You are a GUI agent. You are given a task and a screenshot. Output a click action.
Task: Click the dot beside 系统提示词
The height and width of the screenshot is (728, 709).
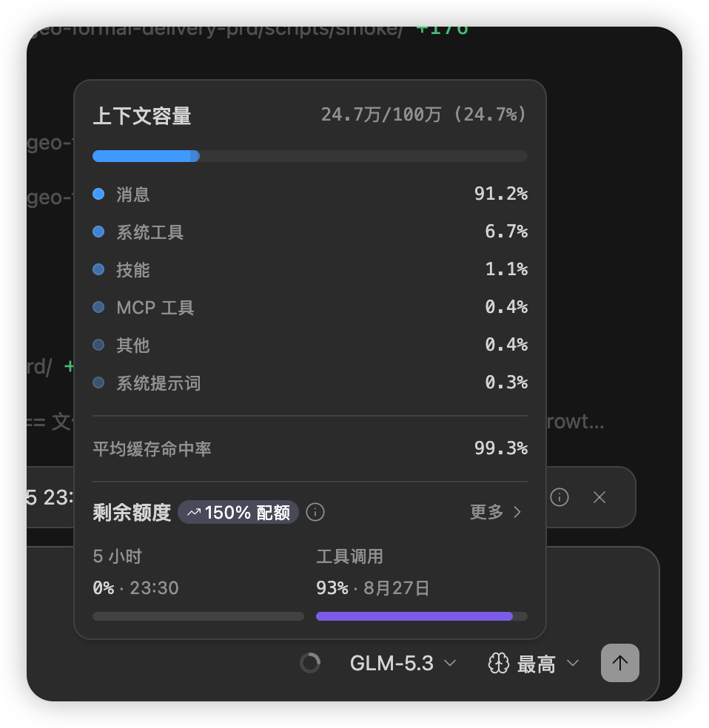[x=98, y=382]
